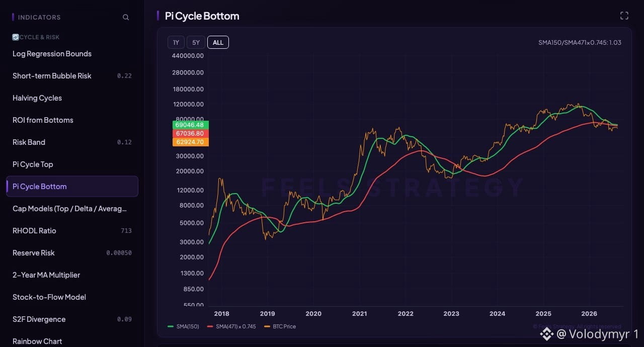Open Stock-to-Flow Model indicator
The height and width of the screenshot is (347, 644).
click(x=72, y=297)
